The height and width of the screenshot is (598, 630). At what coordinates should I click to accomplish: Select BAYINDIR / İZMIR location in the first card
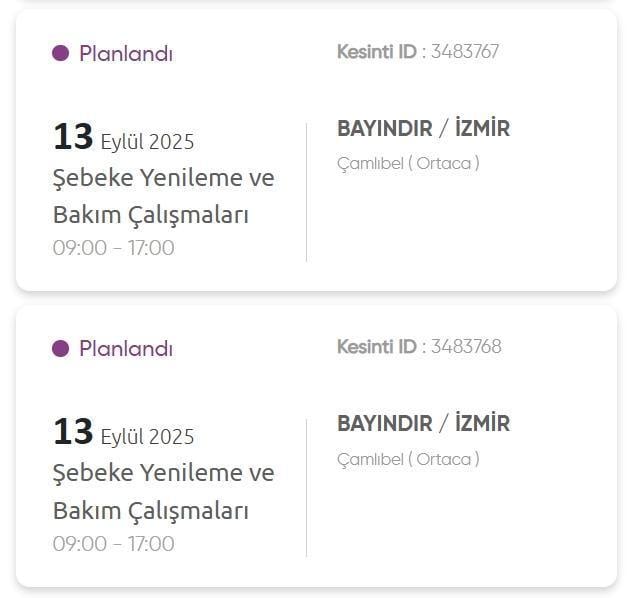click(x=423, y=129)
